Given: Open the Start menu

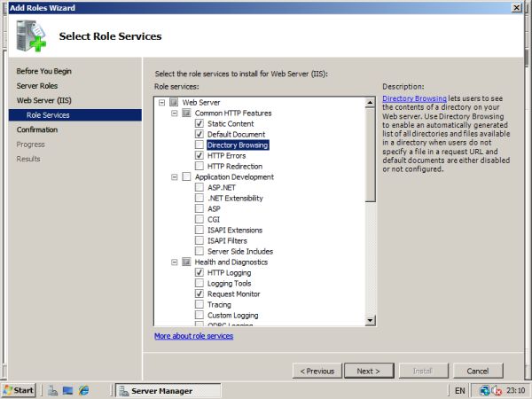Looking at the screenshot, I should (19, 390).
